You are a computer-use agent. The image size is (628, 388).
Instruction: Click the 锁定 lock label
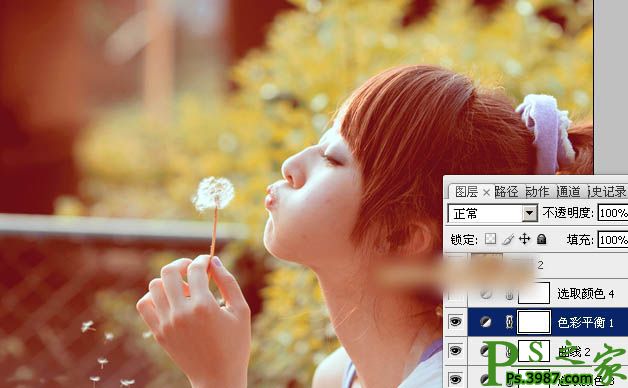[x=464, y=239]
